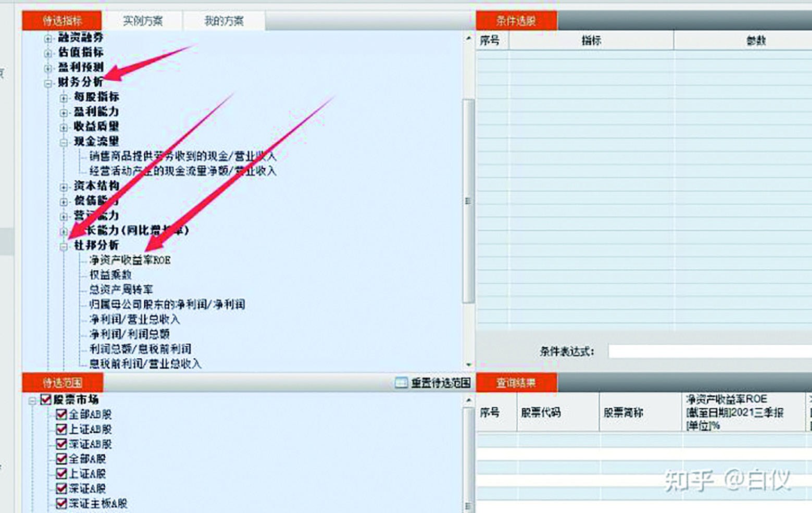Collapse the 杜邦分析 node
This screenshot has height=513, width=812.
64,246
